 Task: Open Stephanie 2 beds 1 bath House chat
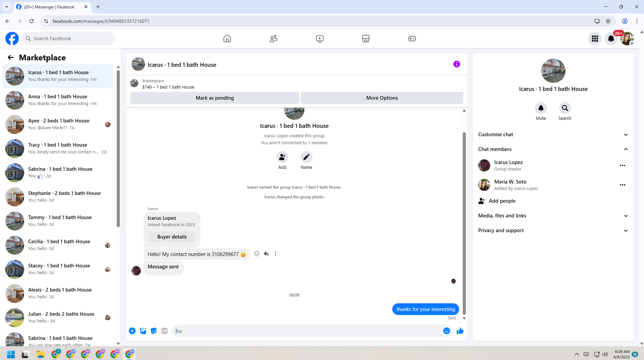tap(58, 197)
